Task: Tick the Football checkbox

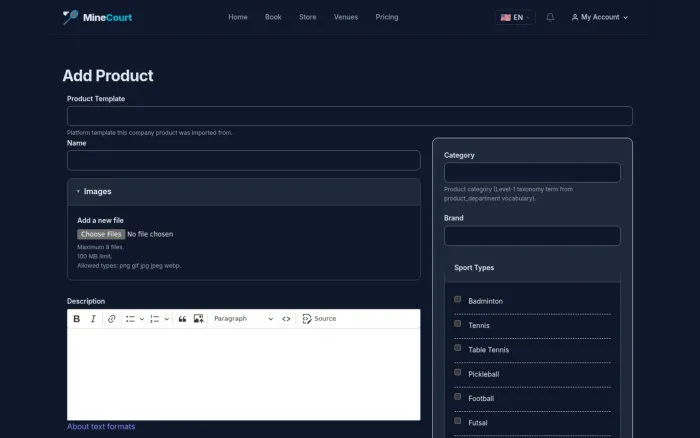Action: [458, 396]
